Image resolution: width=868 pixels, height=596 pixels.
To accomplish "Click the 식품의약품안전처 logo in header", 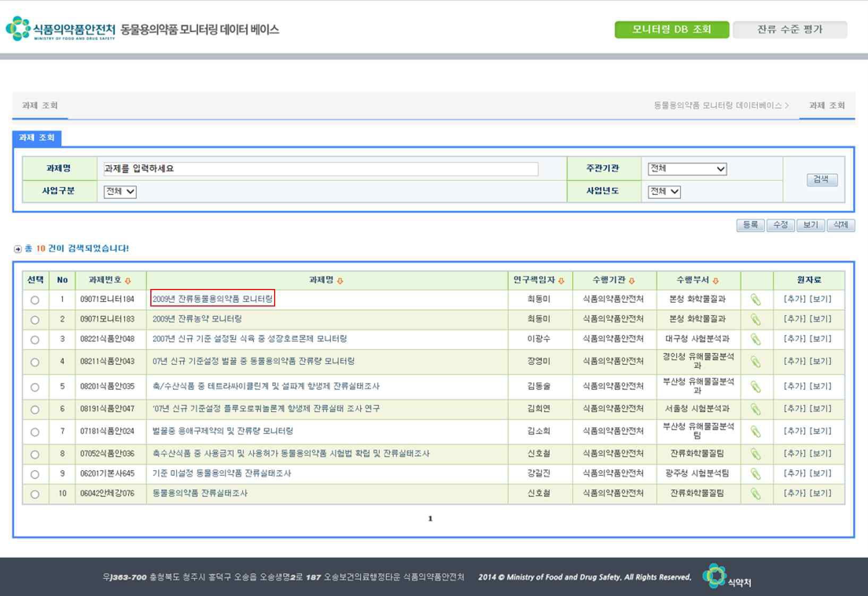I will pos(60,29).
